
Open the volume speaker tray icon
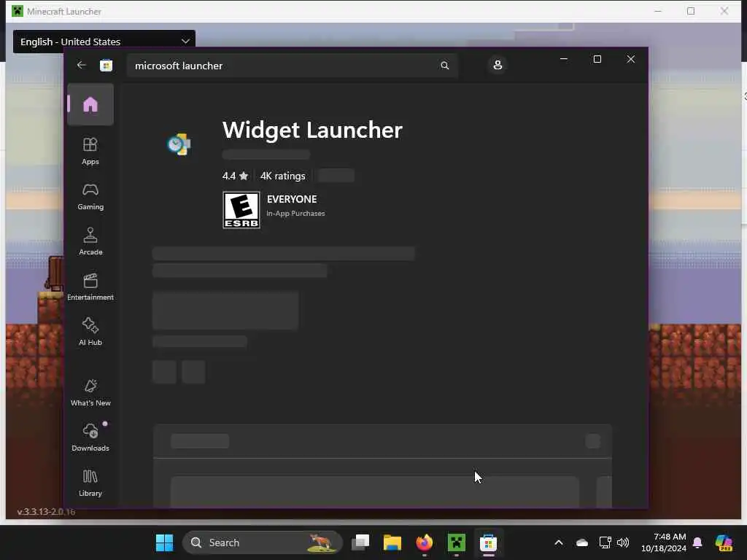tap(623, 542)
